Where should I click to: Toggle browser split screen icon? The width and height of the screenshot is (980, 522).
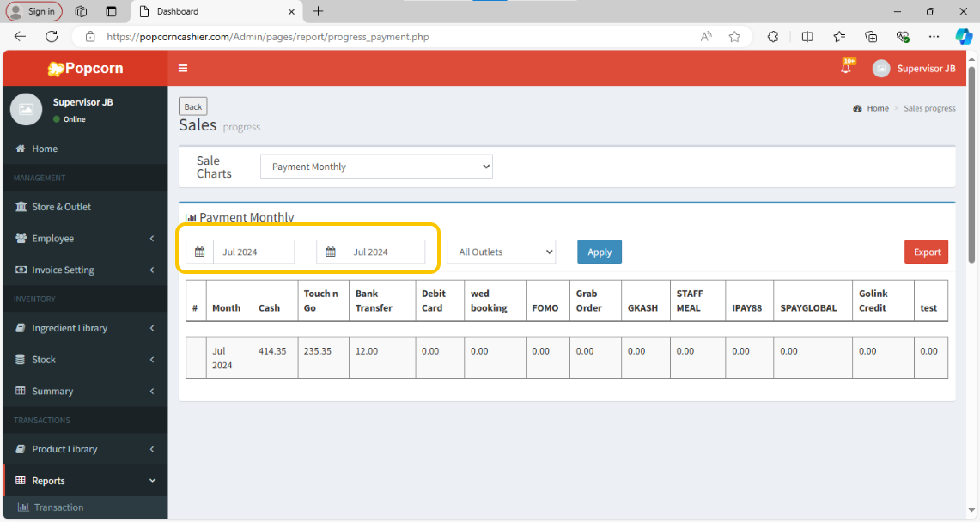pyautogui.click(x=807, y=37)
